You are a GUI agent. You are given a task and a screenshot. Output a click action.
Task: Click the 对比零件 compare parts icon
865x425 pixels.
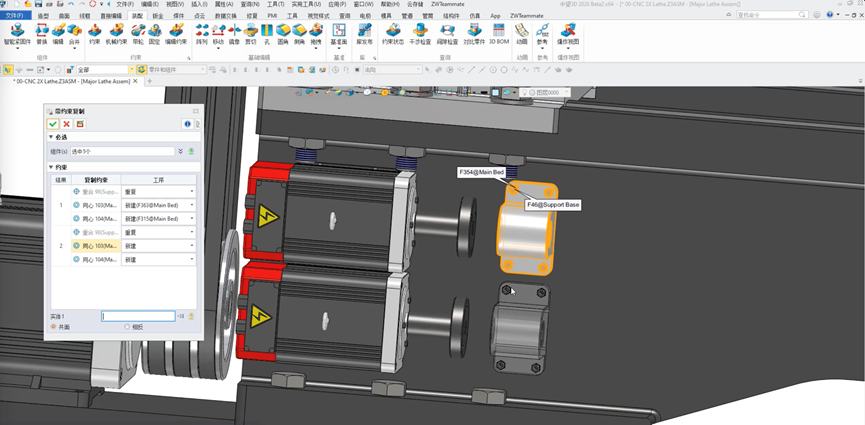pyautogui.click(x=474, y=32)
